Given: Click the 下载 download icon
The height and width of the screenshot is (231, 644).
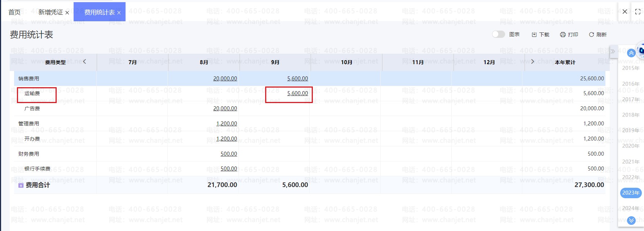Looking at the screenshot, I should pyautogui.click(x=534, y=35).
